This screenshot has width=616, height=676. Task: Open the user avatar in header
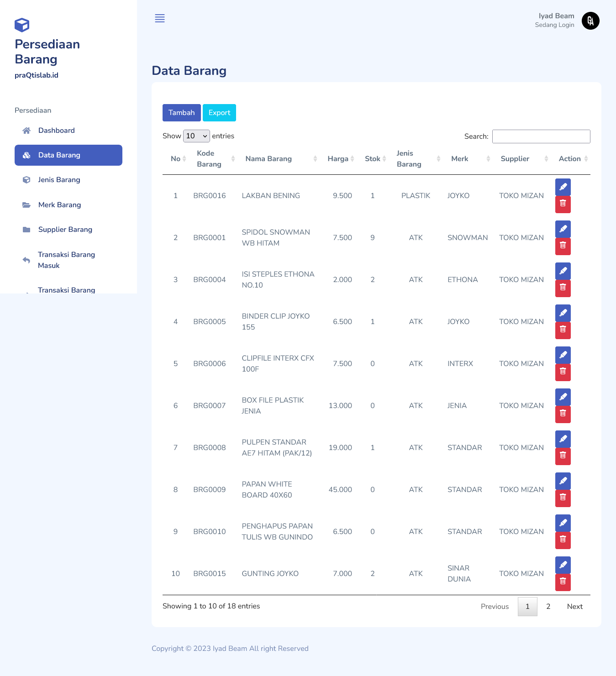[590, 21]
